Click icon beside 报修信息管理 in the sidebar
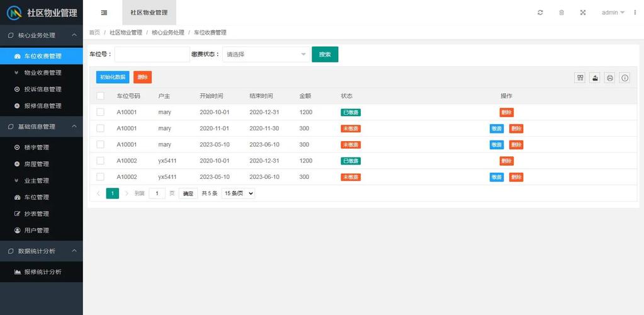The height and width of the screenshot is (315, 644). click(17, 106)
